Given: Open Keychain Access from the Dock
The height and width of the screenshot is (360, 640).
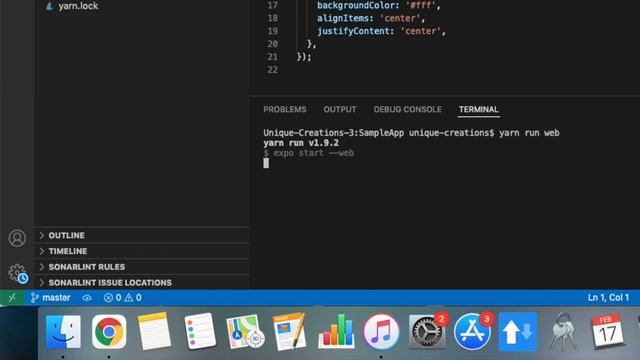Looking at the screenshot, I should [x=563, y=331].
